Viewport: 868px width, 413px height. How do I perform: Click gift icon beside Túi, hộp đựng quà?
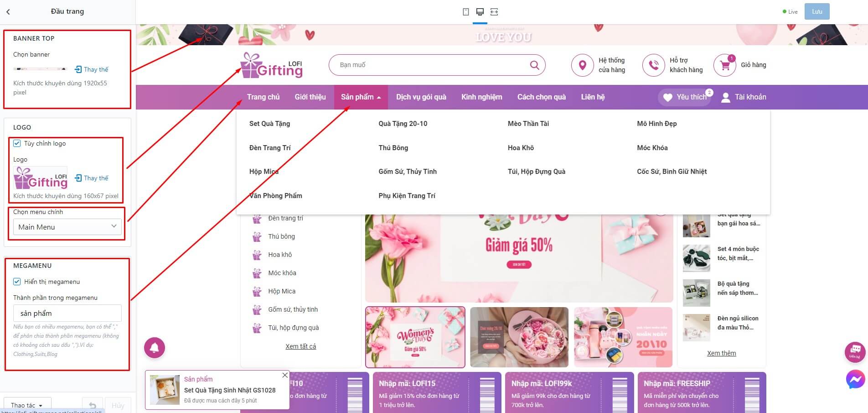pos(257,328)
